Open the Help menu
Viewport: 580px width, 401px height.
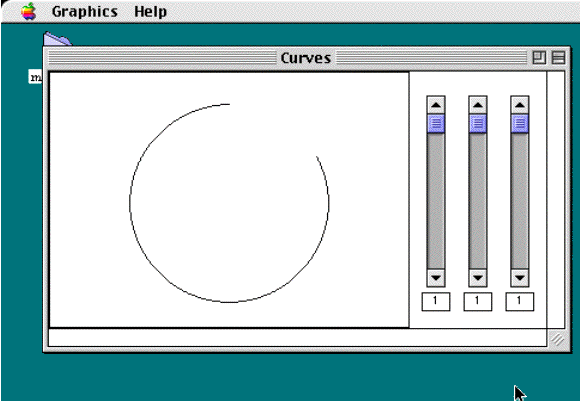[150, 12]
